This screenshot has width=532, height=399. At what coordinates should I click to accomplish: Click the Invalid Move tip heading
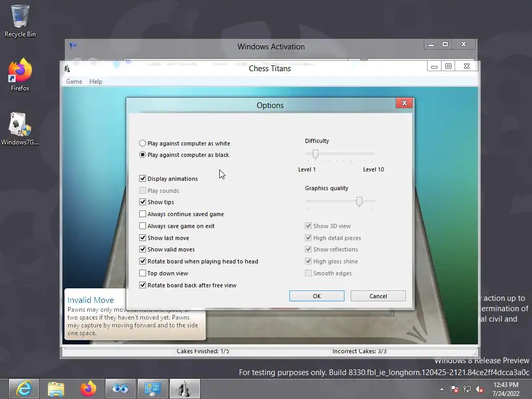click(90, 300)
